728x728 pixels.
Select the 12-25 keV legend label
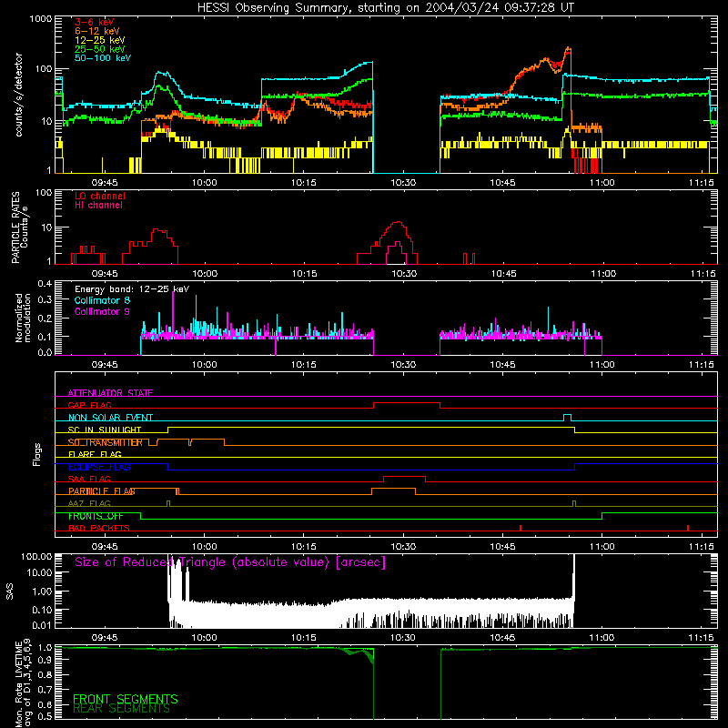[x=100, y=40]
